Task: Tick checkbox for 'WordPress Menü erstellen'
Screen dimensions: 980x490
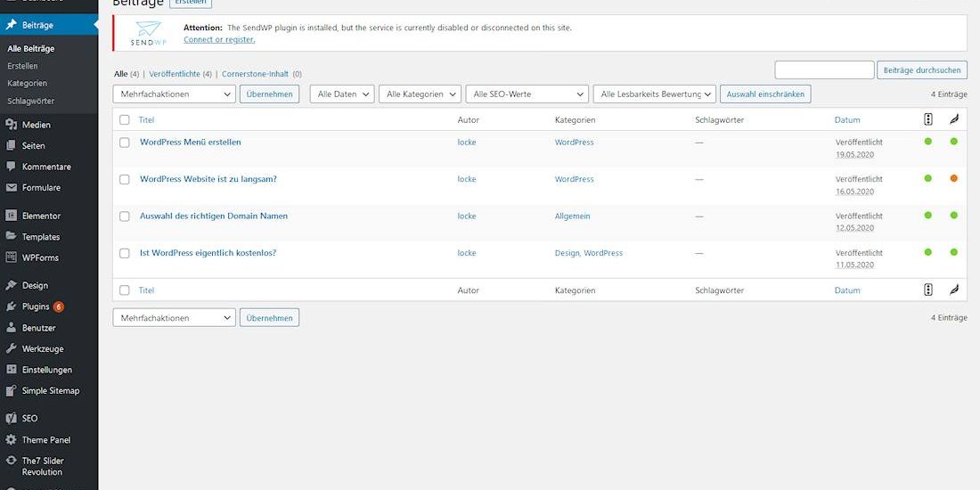Action: coord(125,143)
